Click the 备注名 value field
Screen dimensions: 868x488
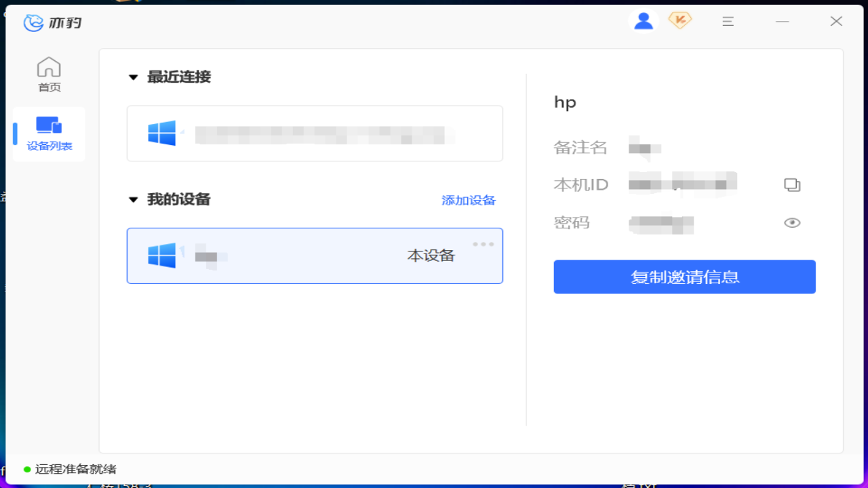coord(644,148)
